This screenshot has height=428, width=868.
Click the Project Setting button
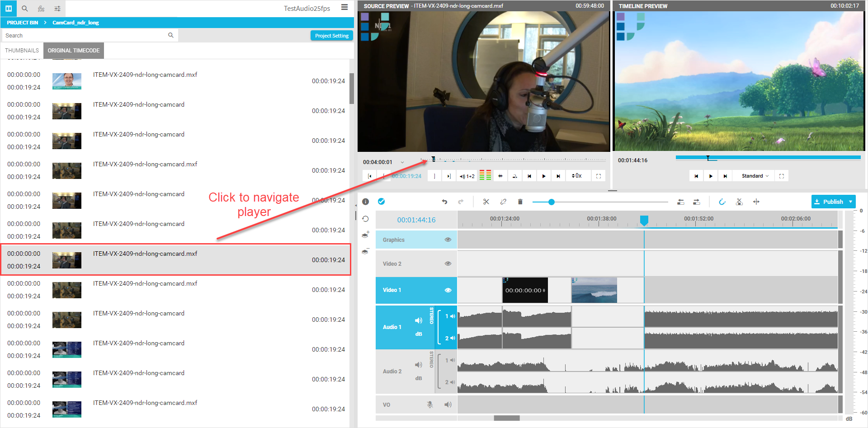point(331,36)
